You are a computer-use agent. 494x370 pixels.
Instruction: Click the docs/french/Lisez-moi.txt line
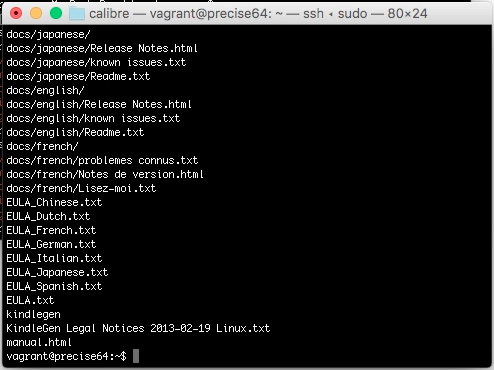pyautogui.click(x=81, y=188)
